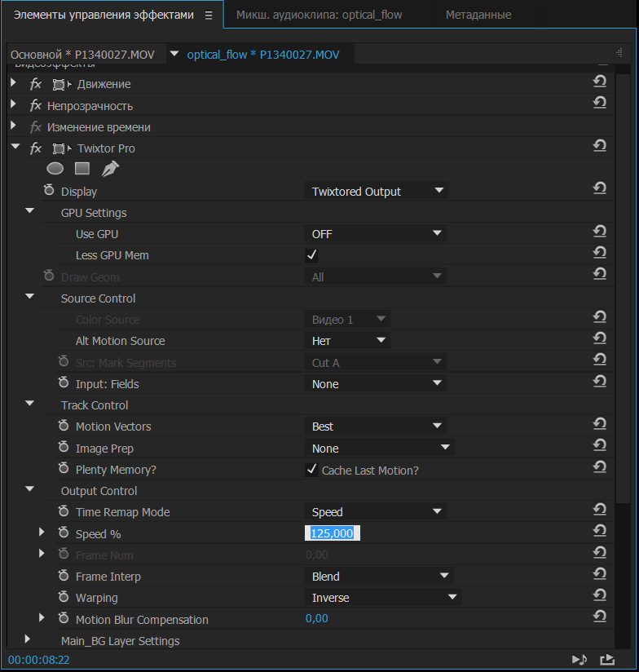The height and width of the screenshot is (672, 639).
Task: Toggle the fx switch for Движение
Action: point(36,84)
